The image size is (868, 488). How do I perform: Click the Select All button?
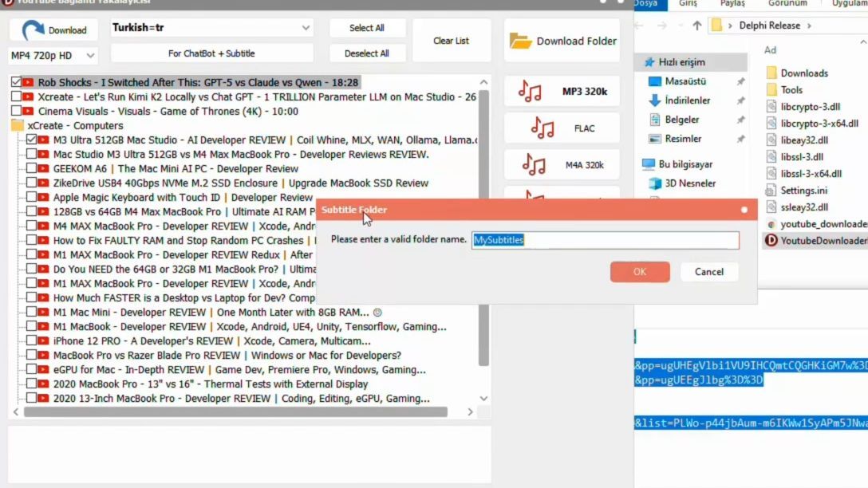[x=367, y=28]
